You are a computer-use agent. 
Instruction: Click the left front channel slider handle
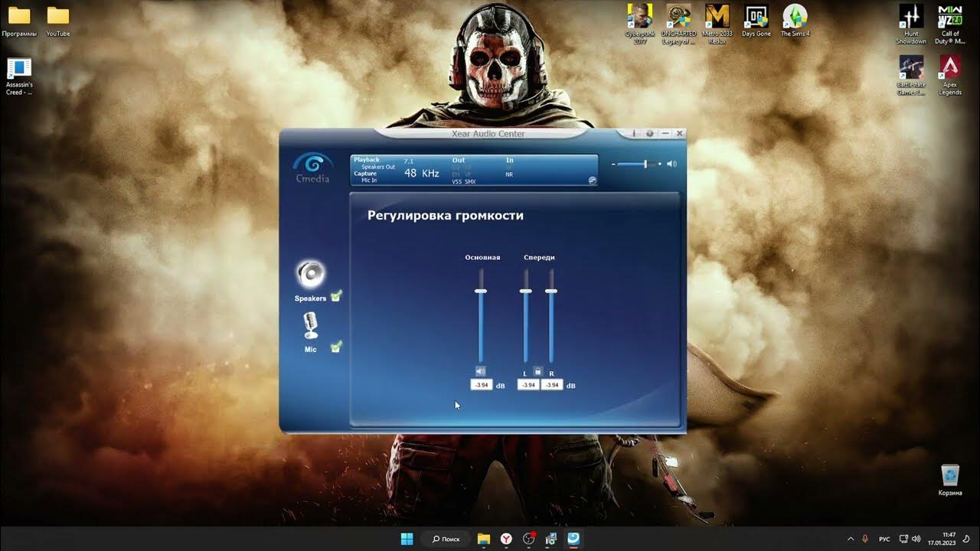point(525,291)
